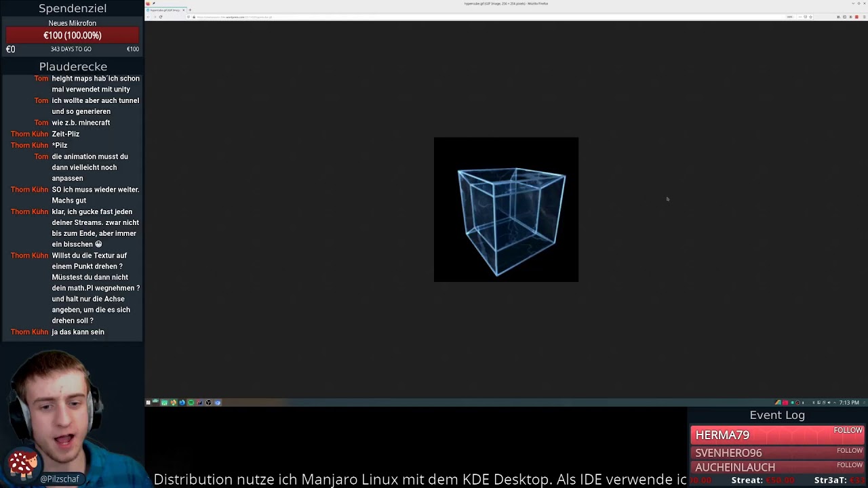
Task: Click the AUCHEINLAUCH follow event entry
Action: point(777,467)
